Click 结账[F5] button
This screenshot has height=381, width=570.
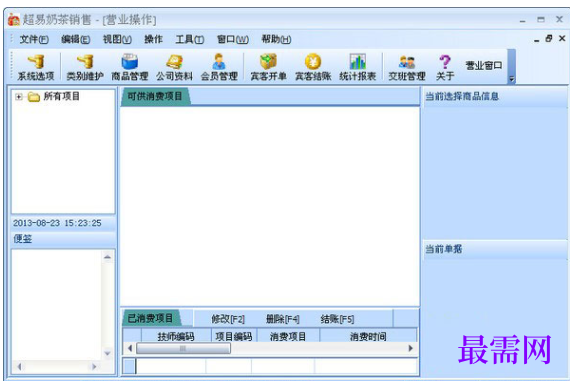click(337, 319)
